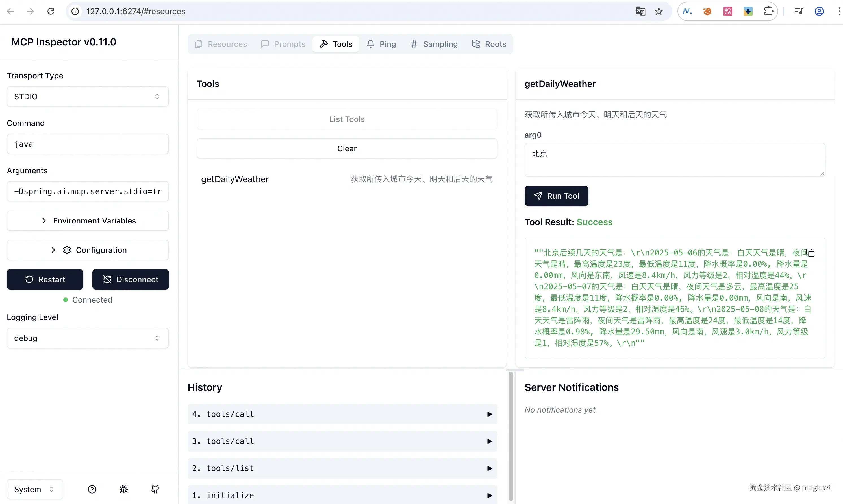
Task: Click the Roots icon in tab bar
Action: tap(476, 44)
